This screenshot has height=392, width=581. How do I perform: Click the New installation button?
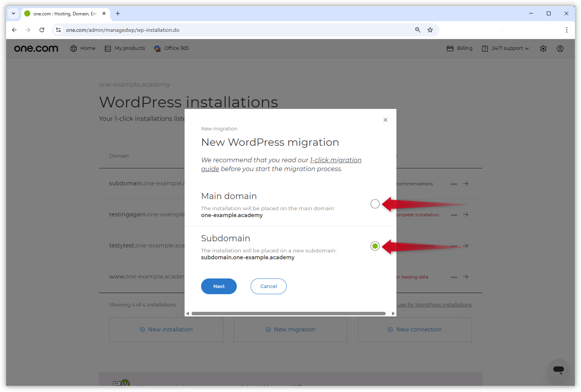(166, 329)
